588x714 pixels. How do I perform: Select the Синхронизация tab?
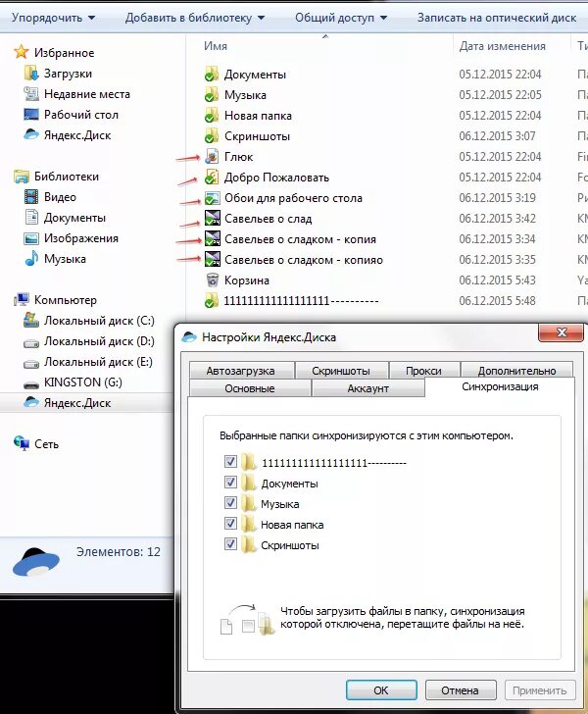click(500, 386)
